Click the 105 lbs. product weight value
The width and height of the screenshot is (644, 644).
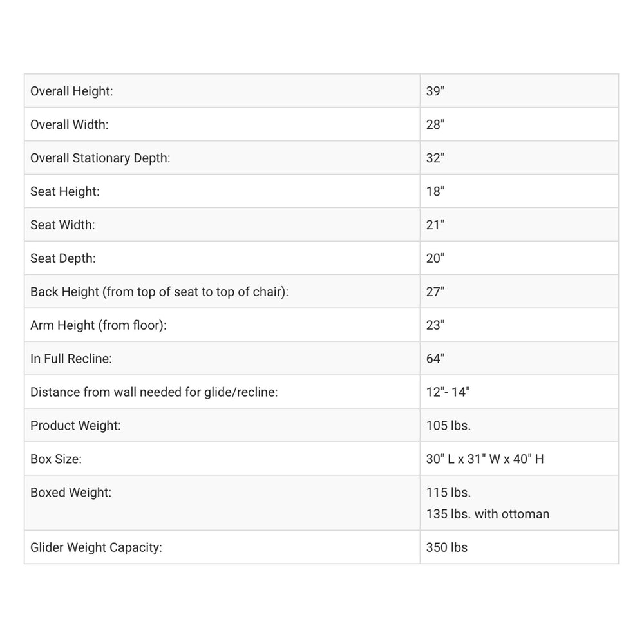coord(448,426)
